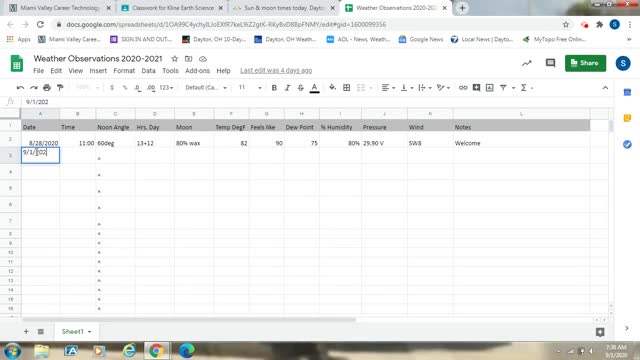Open the borders tool
This screenshot has width=640, height=360.
point(347,88)
